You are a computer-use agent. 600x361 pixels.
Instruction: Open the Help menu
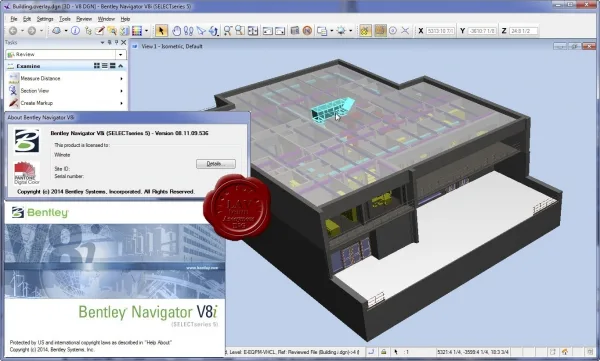125,19
